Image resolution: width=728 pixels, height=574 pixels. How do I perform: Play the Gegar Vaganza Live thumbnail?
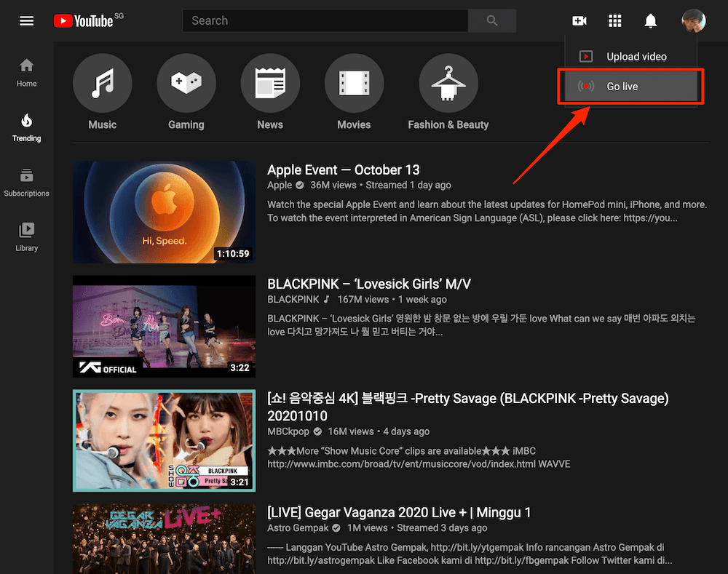[x=164, y=539]
